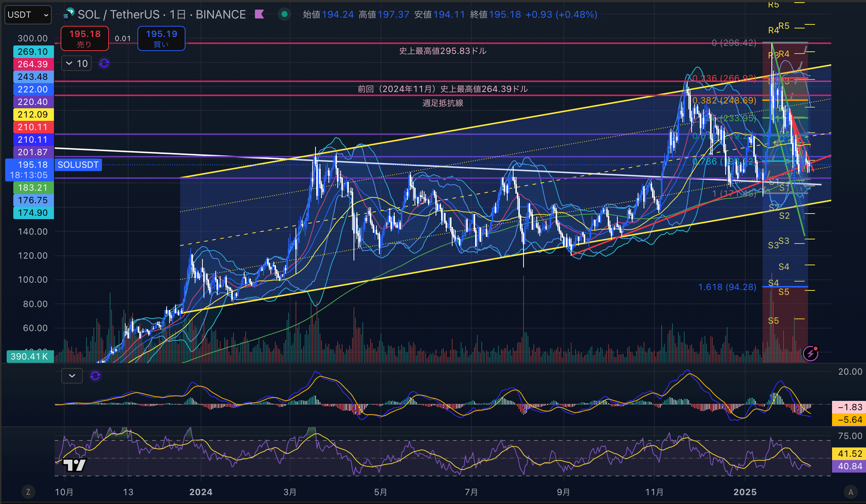The height and width of the screenshot is (504, 866).
Task: Click the 0.236 (266.93) Fibonacci label
Action: coord(724,78)
